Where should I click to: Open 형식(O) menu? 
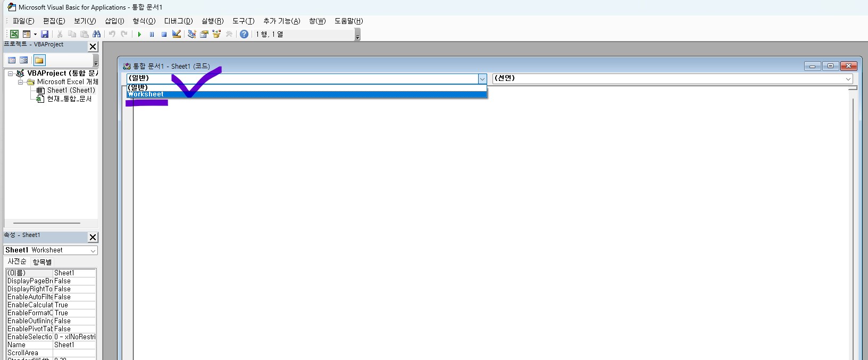click(144, 21)
